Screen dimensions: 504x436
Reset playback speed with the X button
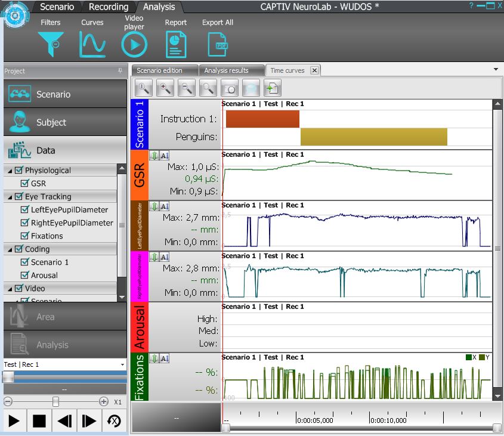tap(114, 420)
